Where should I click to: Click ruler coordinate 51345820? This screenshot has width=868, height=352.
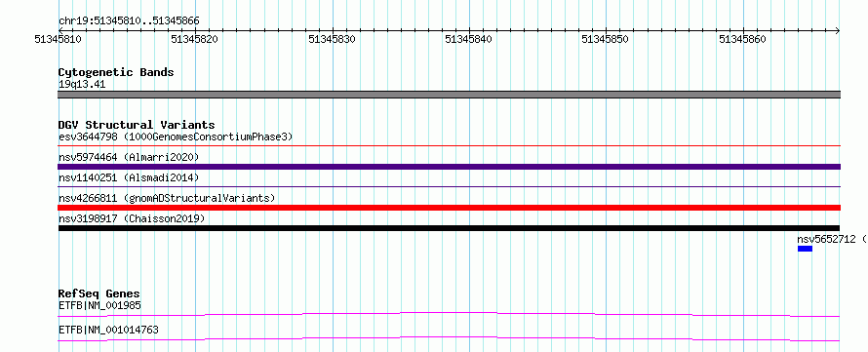tap(194, 39)
